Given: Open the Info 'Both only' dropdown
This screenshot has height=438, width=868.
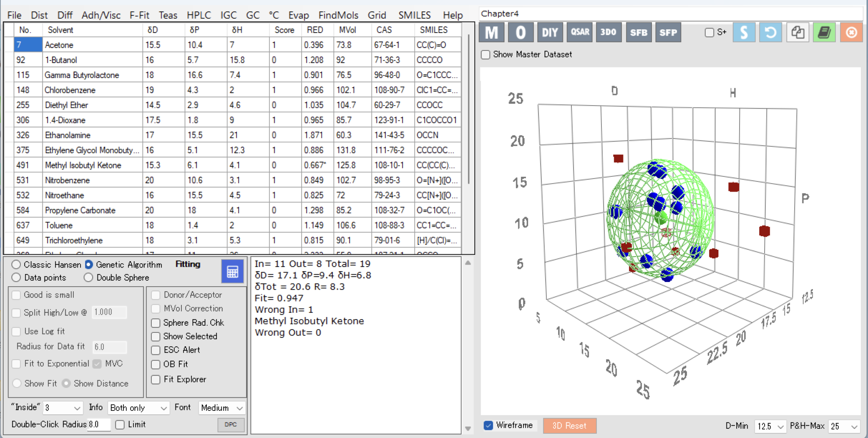Looking at the screenshot, I should 138,408.
